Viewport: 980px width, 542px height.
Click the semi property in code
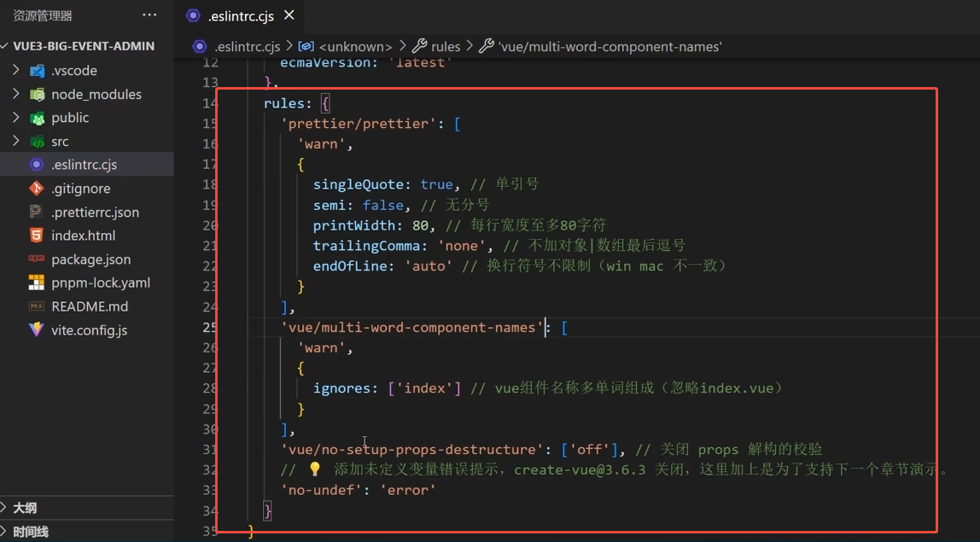point(330,205)
